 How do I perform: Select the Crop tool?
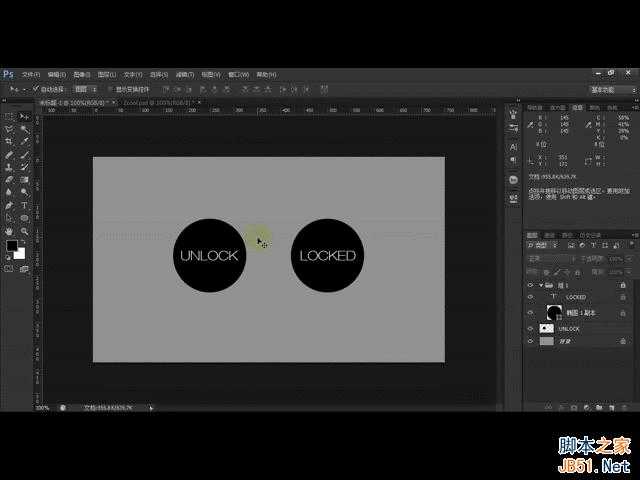point(9,142)
